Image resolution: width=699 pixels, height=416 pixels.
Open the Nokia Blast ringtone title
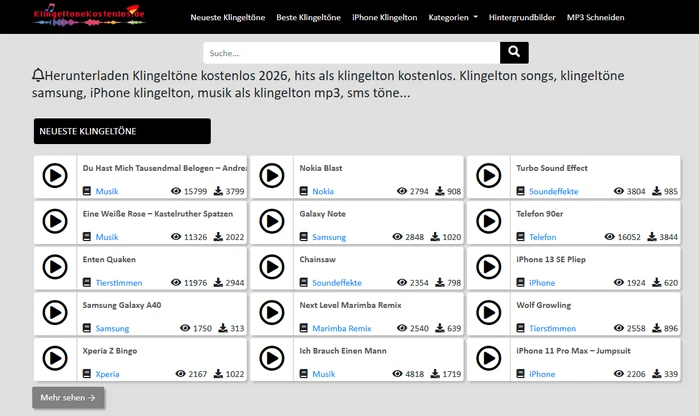(321, 168)
